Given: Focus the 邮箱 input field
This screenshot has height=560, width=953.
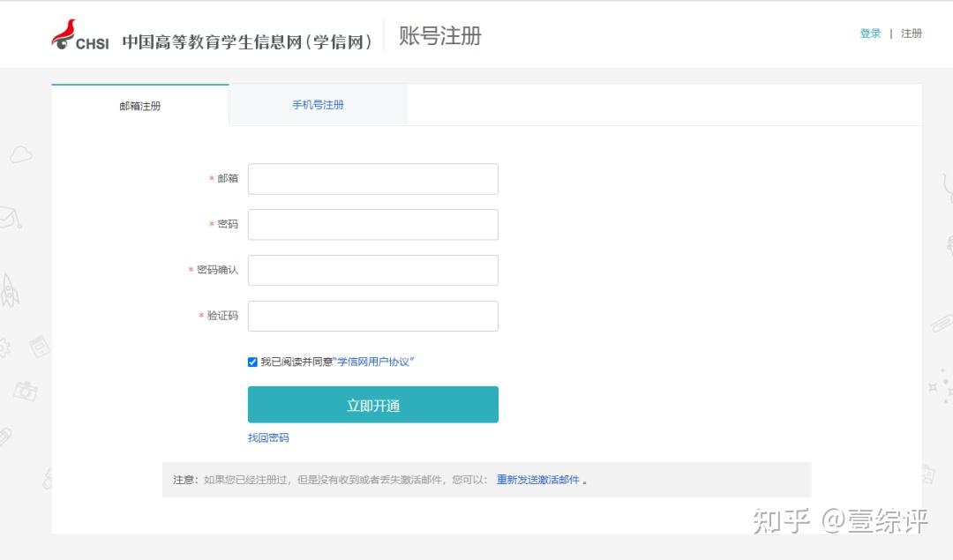Looking at the screenshot, I should [x=372, y=179].
